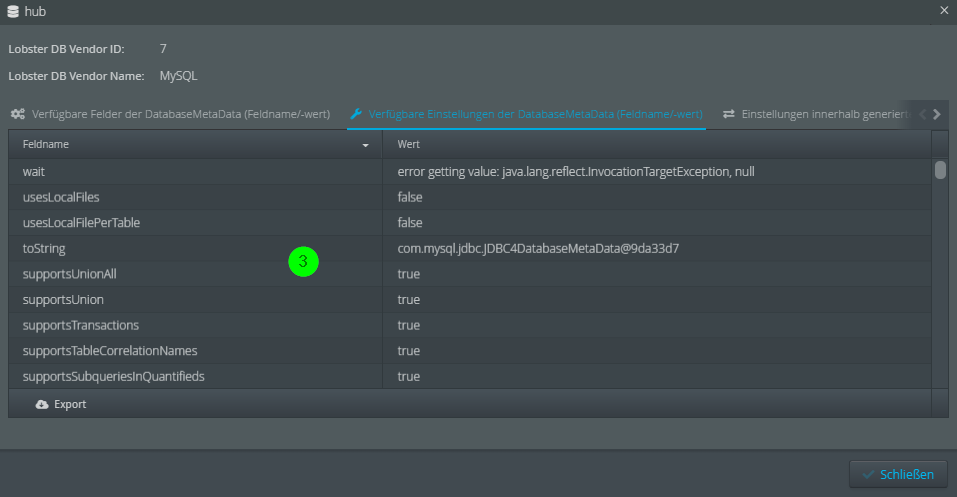The height and width of the screenshot is (497, 957).
Task: Select the Verfügbare Einstellungen der DatabaseMetaData tab
Action: click(x=535, y=114)
